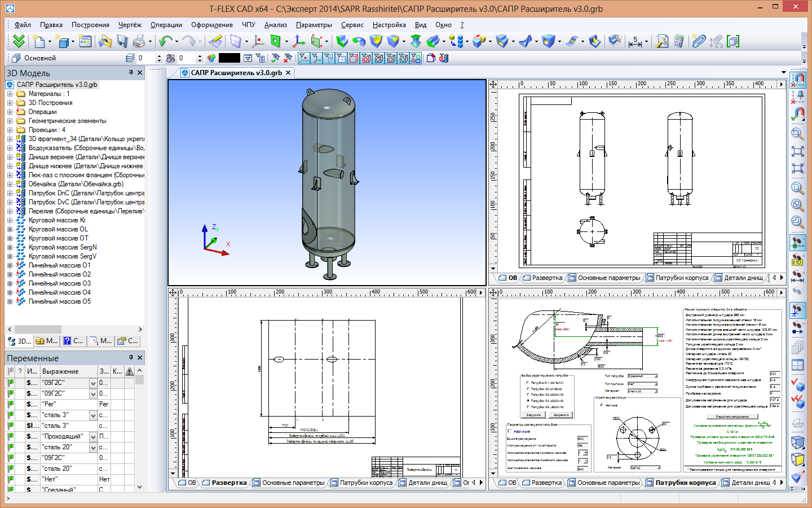Viewport: 812px width, 508px height.
Task: Open the Настройка menu
Action: click(389, 25)
